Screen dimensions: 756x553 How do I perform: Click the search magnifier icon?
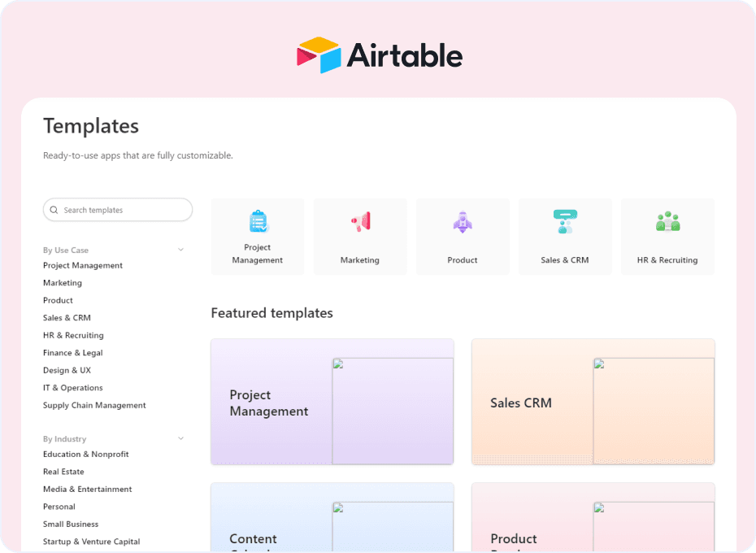(x=54, y=210)
